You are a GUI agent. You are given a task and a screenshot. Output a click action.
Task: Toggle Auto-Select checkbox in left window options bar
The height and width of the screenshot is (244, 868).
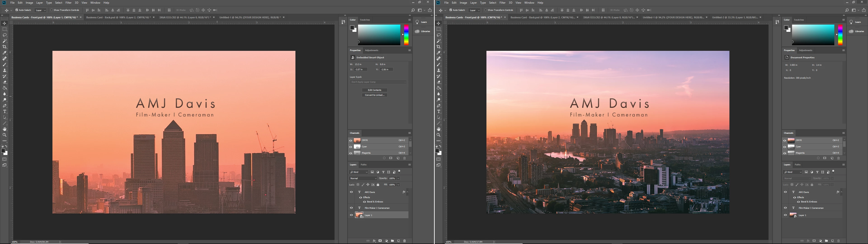coord(17,10)
